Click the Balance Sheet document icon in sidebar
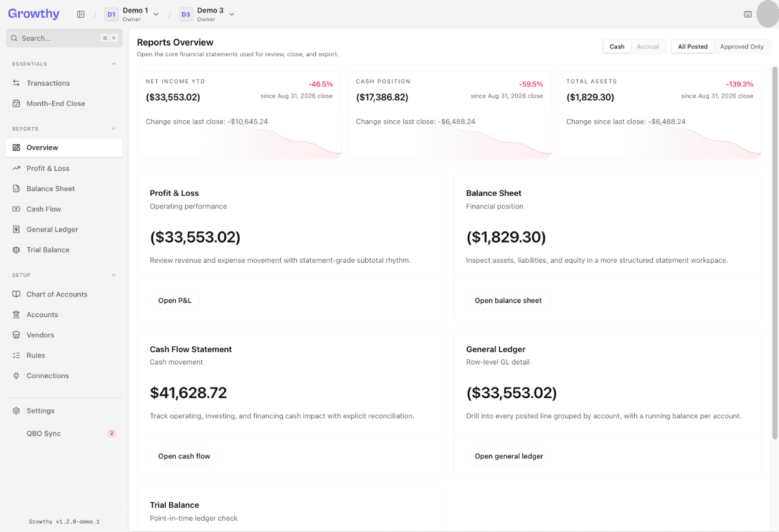Screen dimensions: 779x532 [17, 189]
